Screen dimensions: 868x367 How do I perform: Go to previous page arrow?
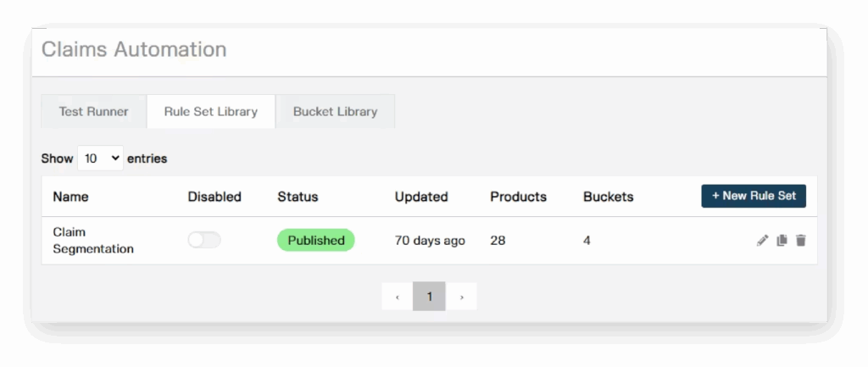click(x=397, y=297)
